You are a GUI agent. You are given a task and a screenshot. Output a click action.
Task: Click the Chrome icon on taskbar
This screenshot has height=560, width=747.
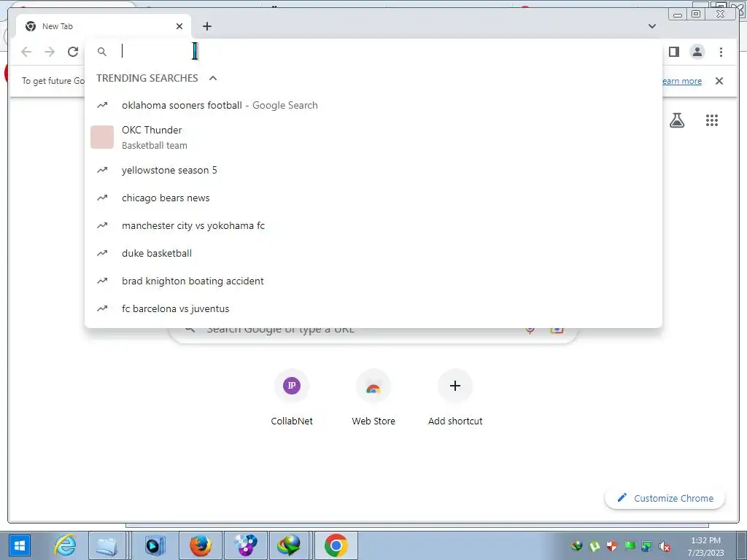tap(336, 545)
